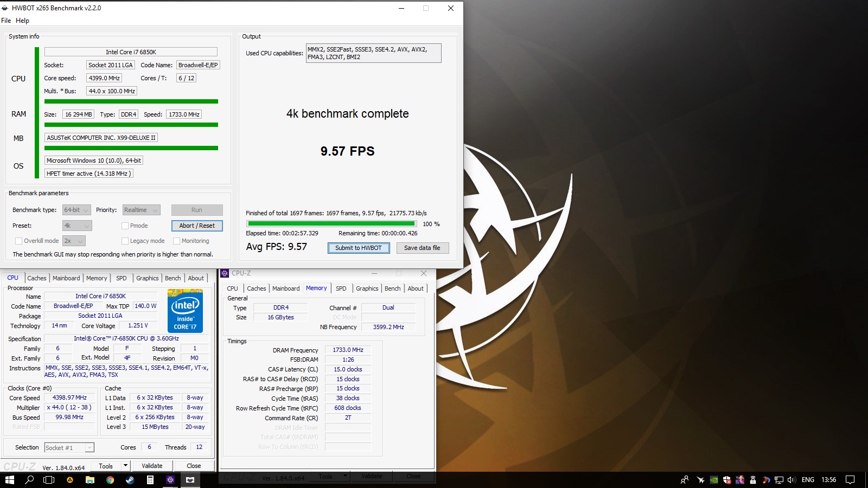
Task: Click the ASUSTeK X99-DELUXE II motherboard field
Action: 101,138
